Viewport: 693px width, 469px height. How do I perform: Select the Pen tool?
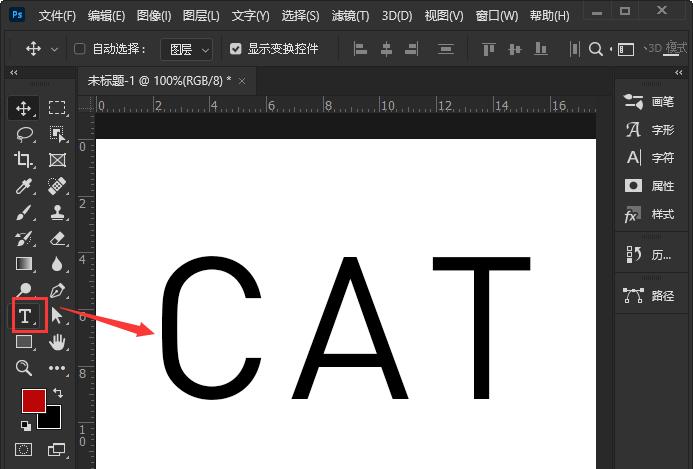click(58, 290)
